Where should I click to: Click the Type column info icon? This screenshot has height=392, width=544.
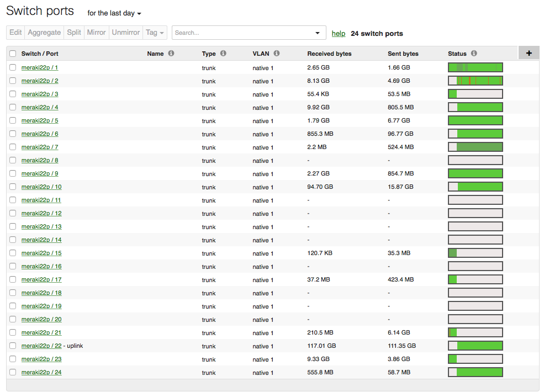[224, 54]
